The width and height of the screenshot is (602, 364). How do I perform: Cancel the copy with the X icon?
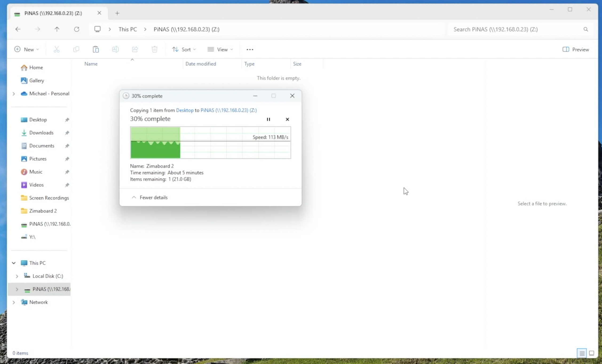pyautogui.click(x=287, y=119)
